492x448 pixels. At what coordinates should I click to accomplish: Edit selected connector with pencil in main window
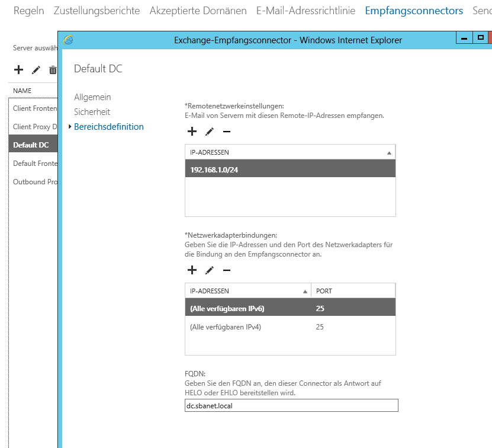pyautogui.click(x=36, y=70)
